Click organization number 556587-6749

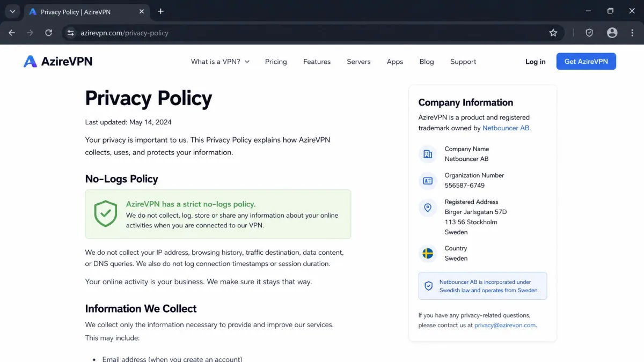[x=464, y=186]
